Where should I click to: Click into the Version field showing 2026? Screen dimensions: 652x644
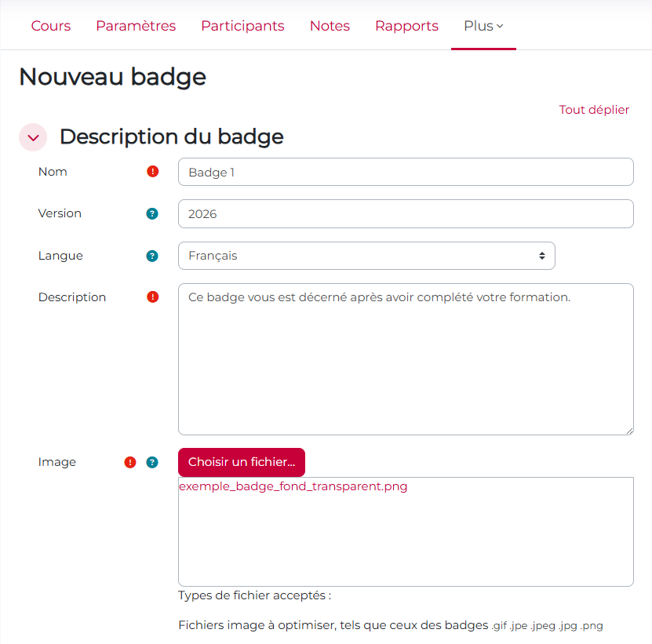pos(406,213)
